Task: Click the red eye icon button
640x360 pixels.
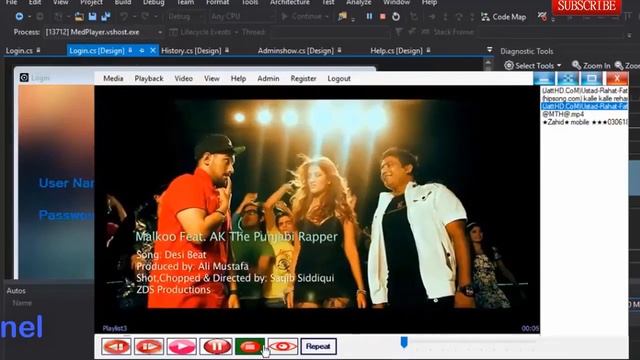Action: 283,347
